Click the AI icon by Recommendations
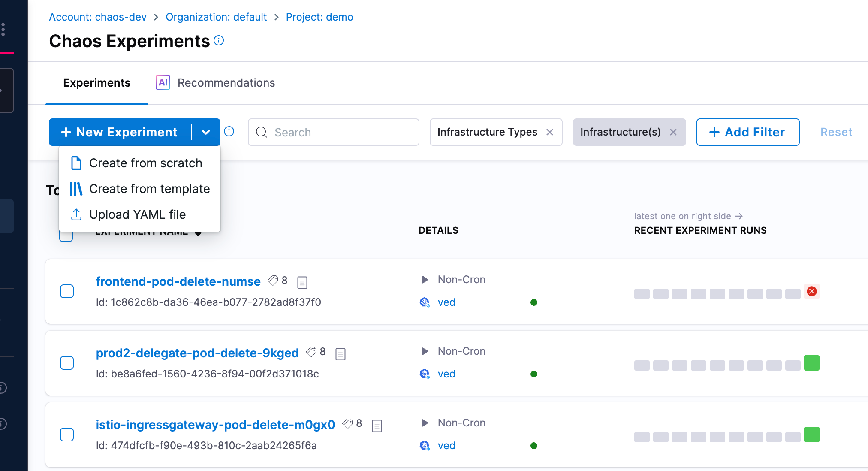 coord(163,82)
